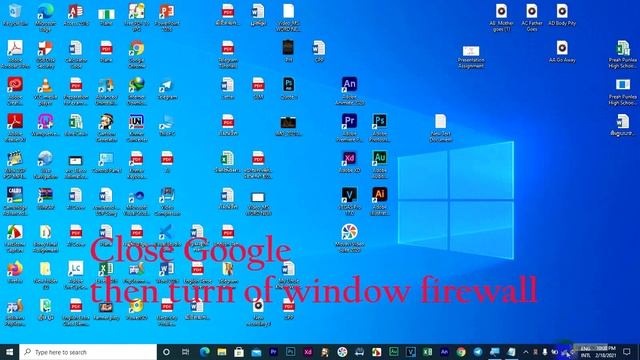Select the AA Go Away audio file
Image resolution: width=640 pixels, height=360 pixels.
click(x=562, y=51)
